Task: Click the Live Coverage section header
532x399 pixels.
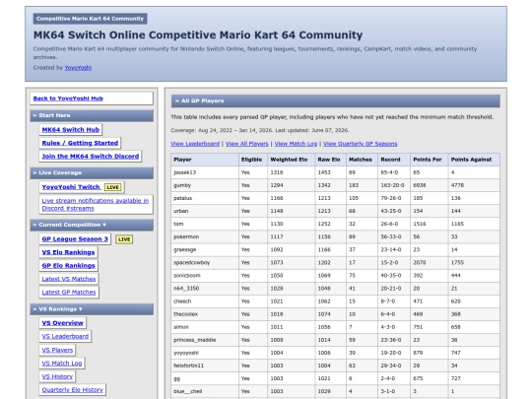Action: pyautogui.click(x=92, y=173)
